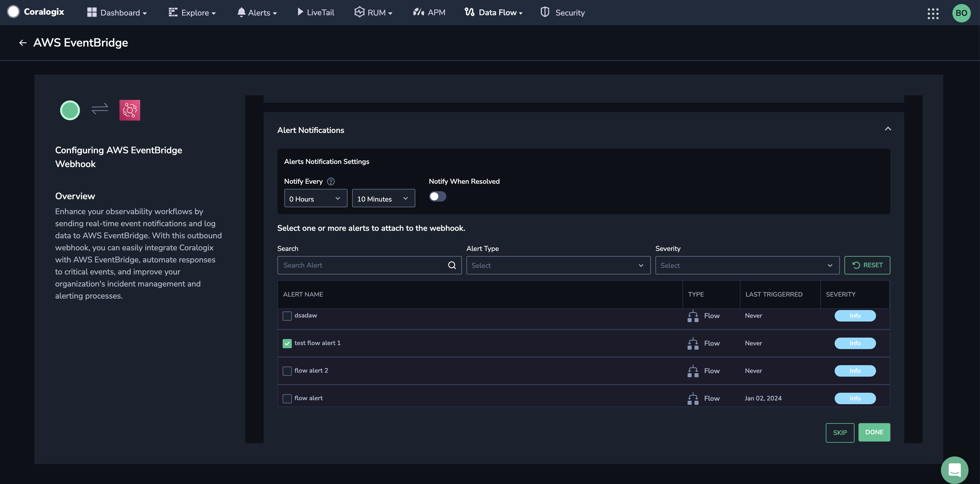This screenshot has height=484, width=980.
Task: Click the Dashboard grid icon
Action: coord(92,12)
